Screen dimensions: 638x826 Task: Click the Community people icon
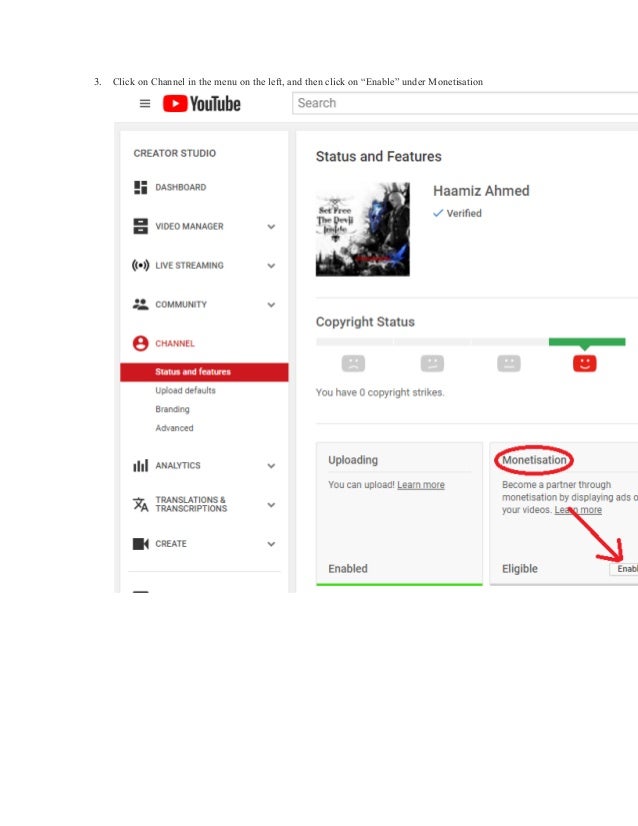tap(140, 304)
